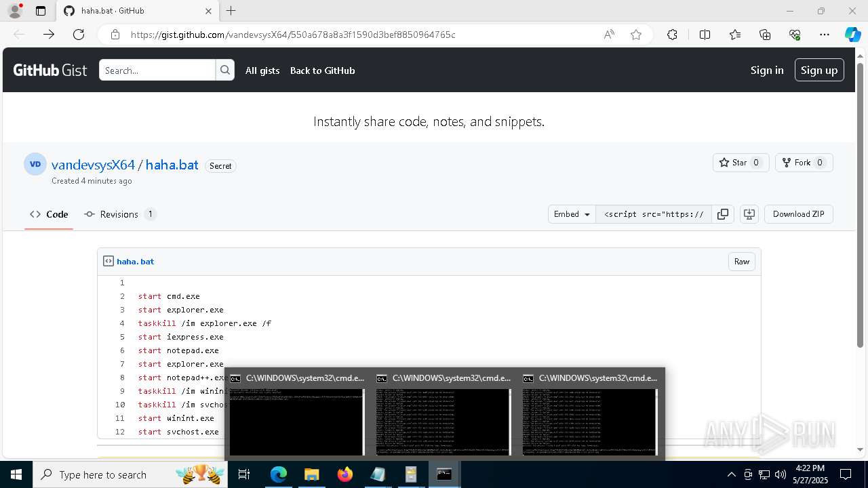Copy embed snippet to clipboard
Viewport: 868px width, 488px height.
coord(723,214)
